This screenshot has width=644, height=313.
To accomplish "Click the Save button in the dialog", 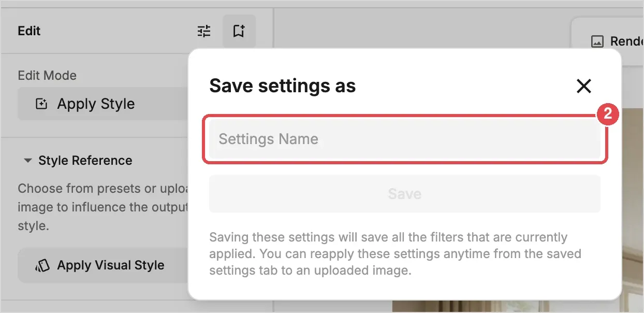I will (x=404, y=194).
